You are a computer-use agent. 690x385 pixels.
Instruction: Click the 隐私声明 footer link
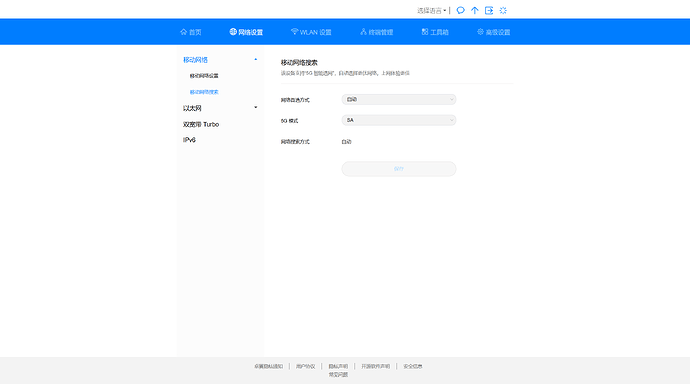[x=338, y=366]
